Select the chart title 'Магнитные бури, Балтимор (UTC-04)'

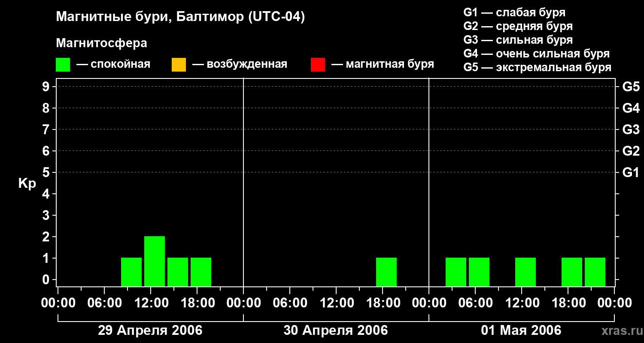[180, 18]
